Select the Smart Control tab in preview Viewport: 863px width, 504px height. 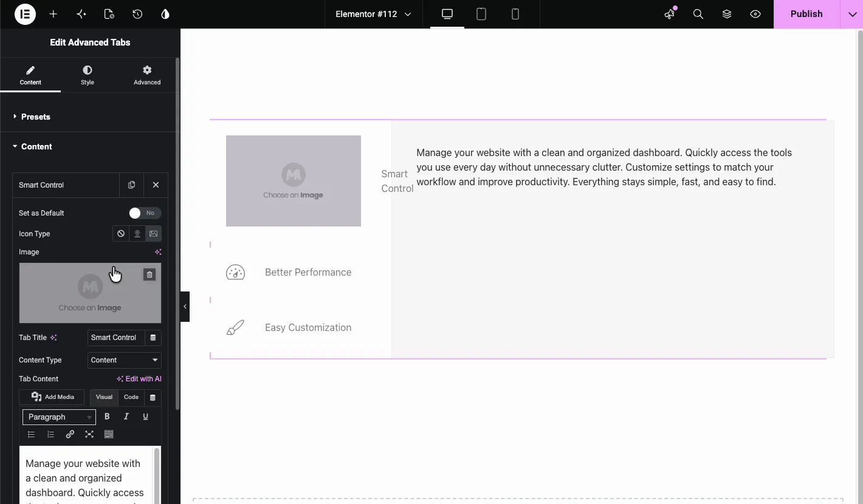(x=397, y=181)
